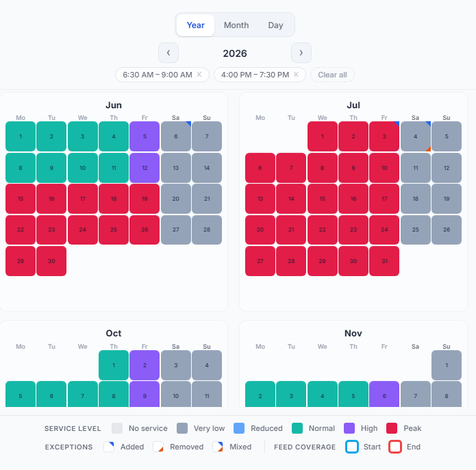This screenshot has height=470, width=476.
Task: Open the Jul month heading
Action: pos(353,105)
